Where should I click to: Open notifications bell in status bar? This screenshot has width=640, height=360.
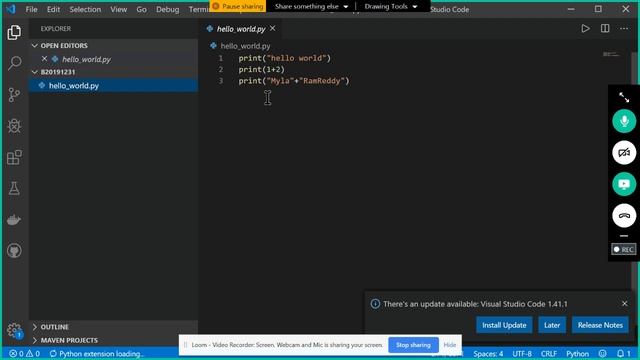coord(623,353)
